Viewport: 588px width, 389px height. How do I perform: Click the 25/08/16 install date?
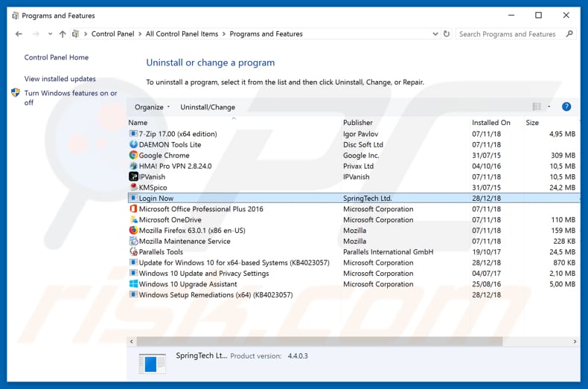point(486,284)
